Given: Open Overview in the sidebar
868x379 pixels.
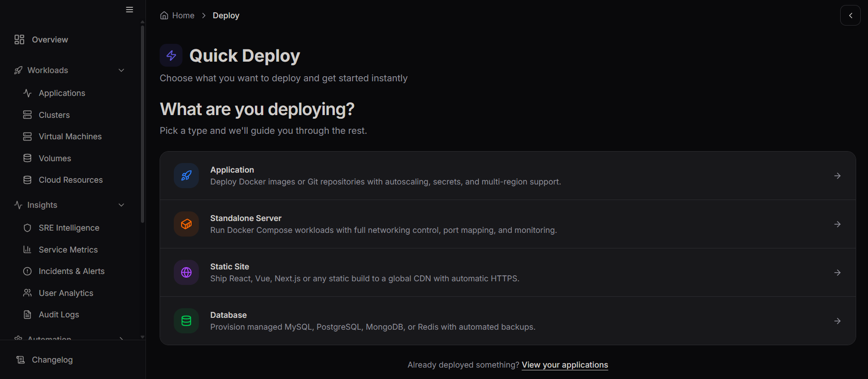Looking at the screenshot, I should [50, 40].
